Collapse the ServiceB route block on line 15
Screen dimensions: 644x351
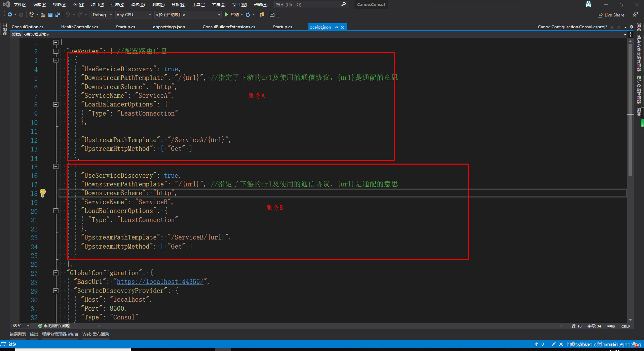pyautogui.click(x=56, y=166)
